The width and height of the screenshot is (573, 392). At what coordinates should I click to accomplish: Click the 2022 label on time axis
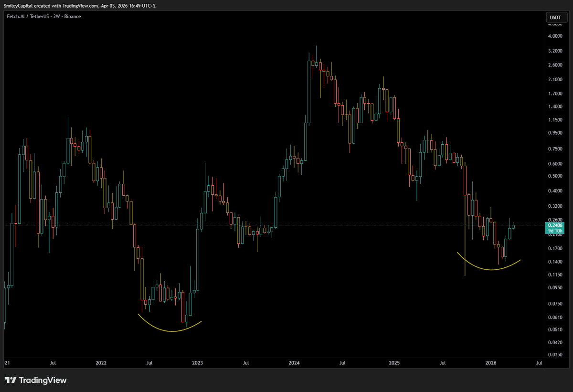click(101, 363)
